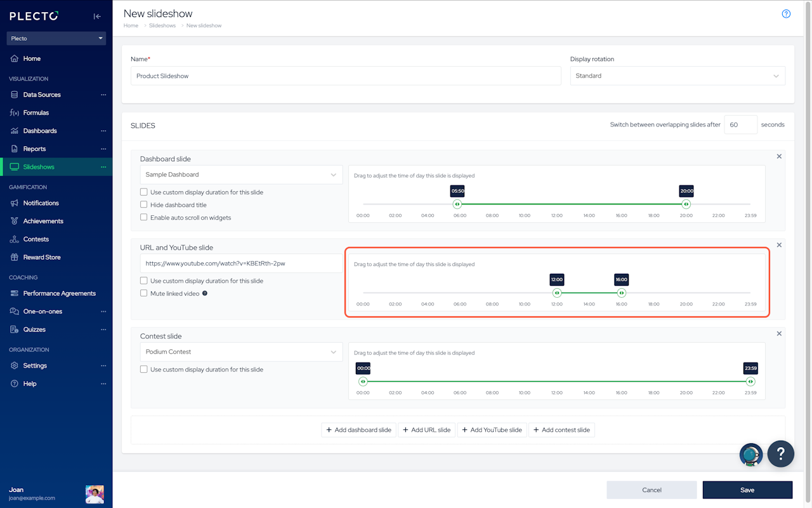Enable Hide dashboard title checkbox
The width and height of the screenshot is (812, 508).
[144, 204]
